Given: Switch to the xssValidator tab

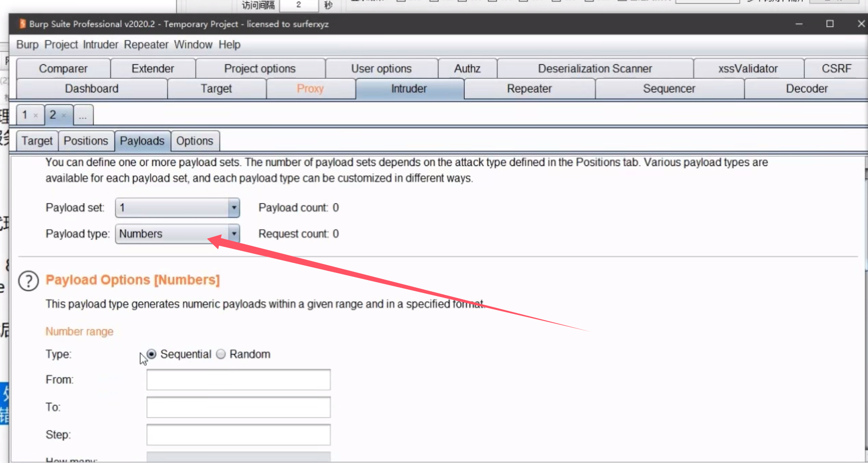Looking at the screenshot, I should (x=748, y=68).
